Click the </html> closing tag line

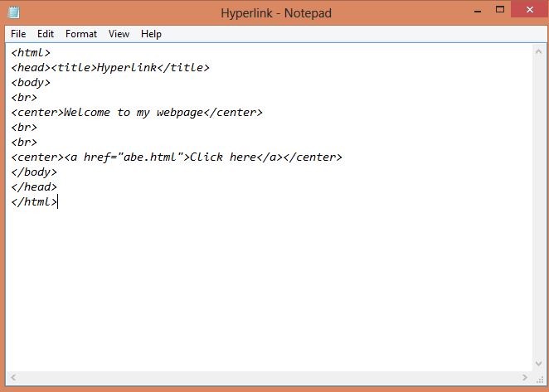click(34, 202)
